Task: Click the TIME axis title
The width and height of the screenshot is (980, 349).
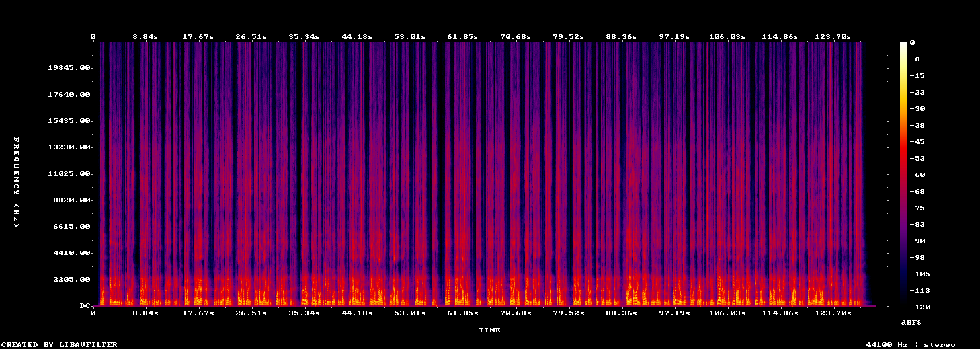Action: 490,330
